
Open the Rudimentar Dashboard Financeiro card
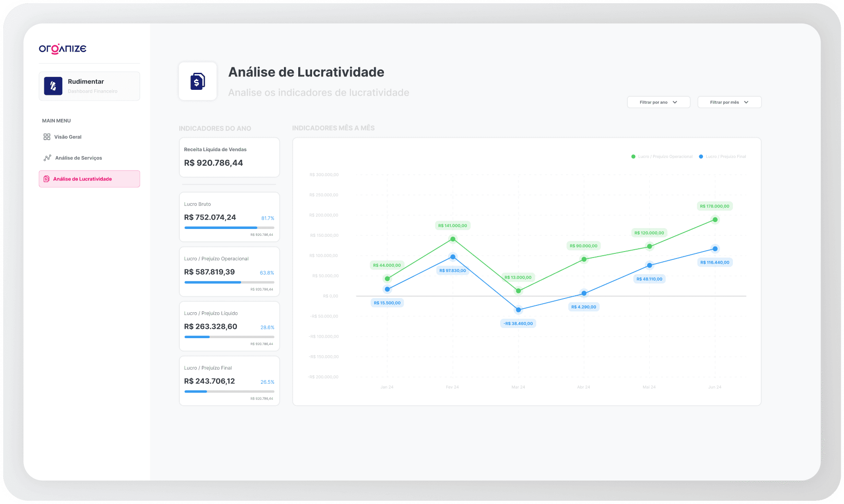[x=89, y=86]
